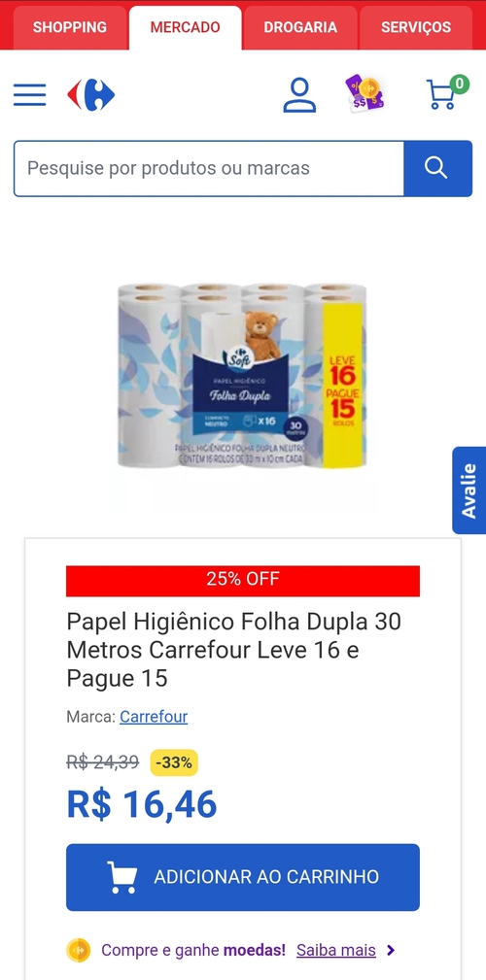Open the toilet paper product image
Screen dimensions: 486x980
click(x=243, y=375)
